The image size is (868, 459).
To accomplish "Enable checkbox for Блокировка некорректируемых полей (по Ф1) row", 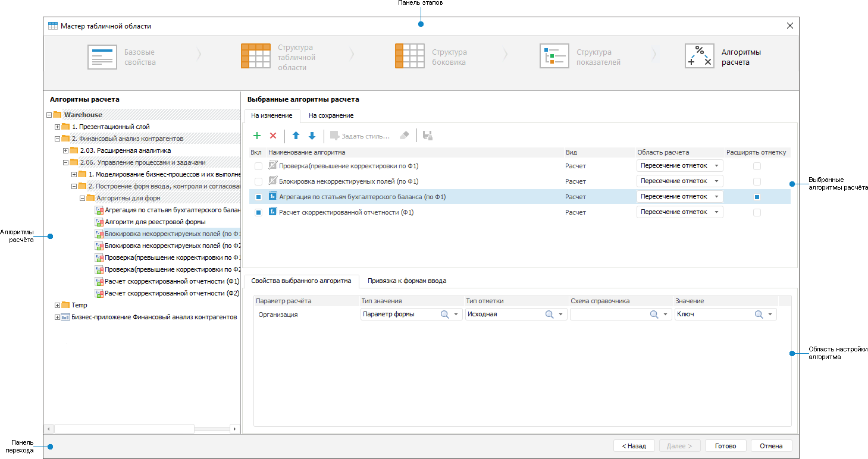I will tap(258, 181).
